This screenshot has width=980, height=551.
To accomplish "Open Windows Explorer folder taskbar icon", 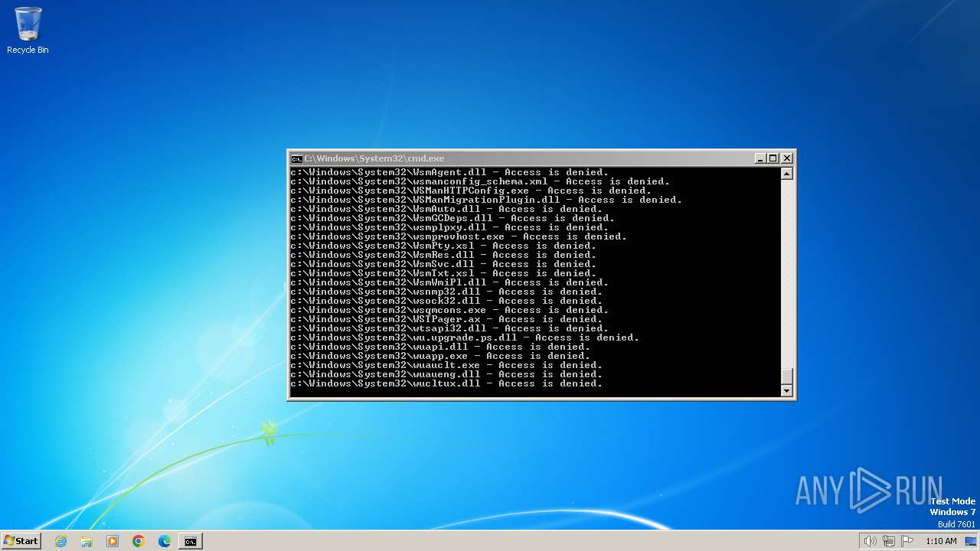I will [87, 541].
